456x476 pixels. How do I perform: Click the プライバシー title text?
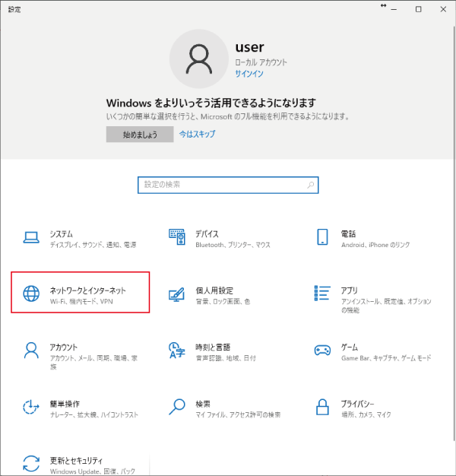click(357, 404)
